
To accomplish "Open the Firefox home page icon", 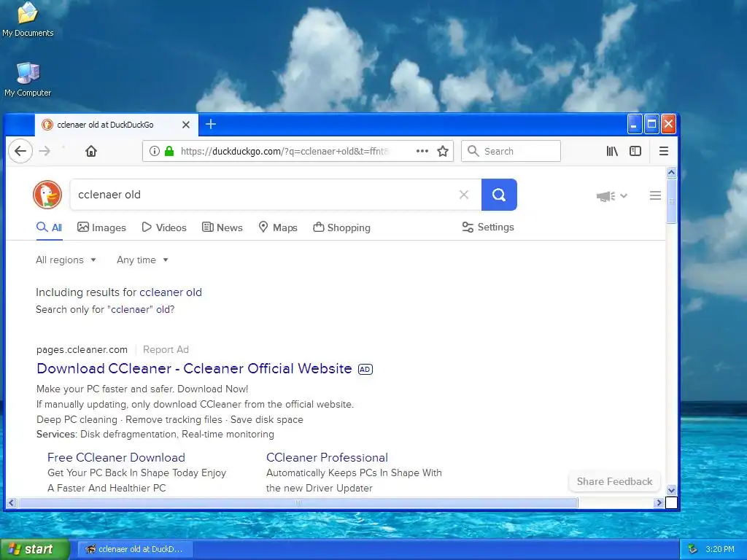I will [x=91, y=151].
